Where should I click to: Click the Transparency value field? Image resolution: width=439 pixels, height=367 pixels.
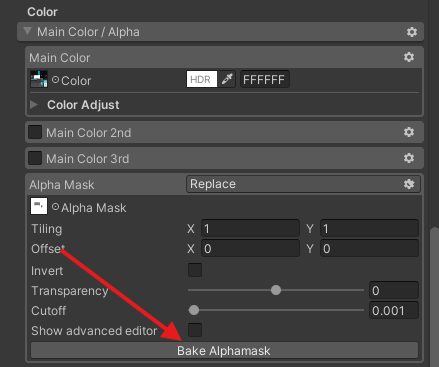pos(394,290)
